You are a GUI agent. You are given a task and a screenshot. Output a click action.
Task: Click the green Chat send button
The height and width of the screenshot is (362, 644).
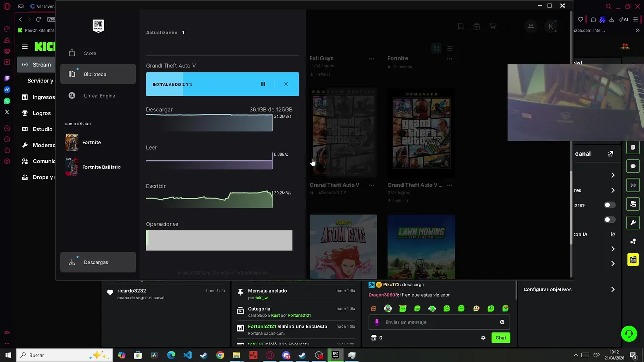click(501, 338)
